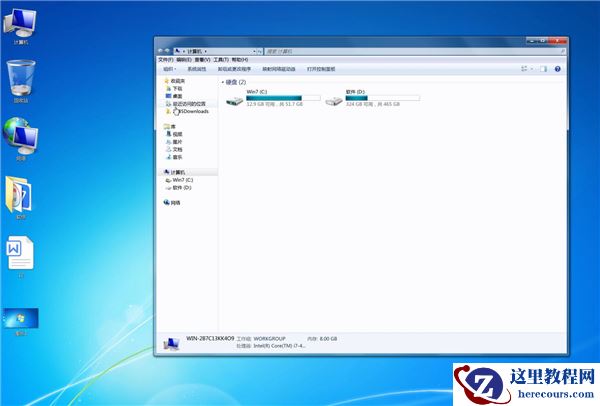The width and height of the screenshot is (600, 406).
Task: Click 卸载或更改程序 in the toolbar
Action: pos(234,69)
